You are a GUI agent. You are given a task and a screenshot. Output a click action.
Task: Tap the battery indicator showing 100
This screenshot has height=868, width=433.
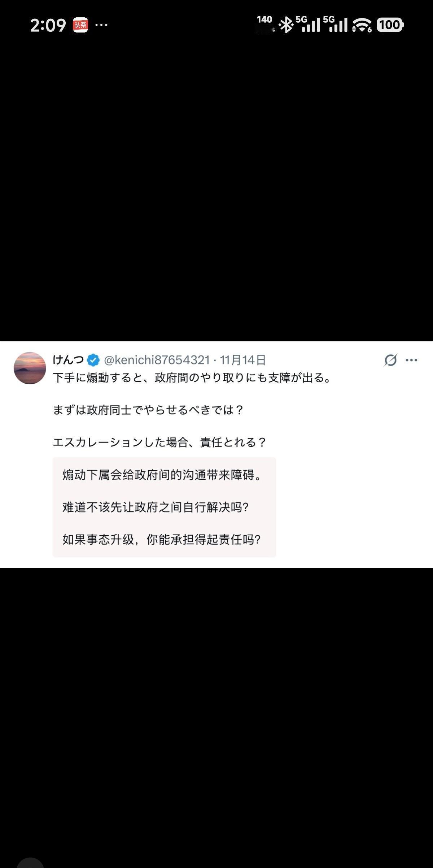390,25
